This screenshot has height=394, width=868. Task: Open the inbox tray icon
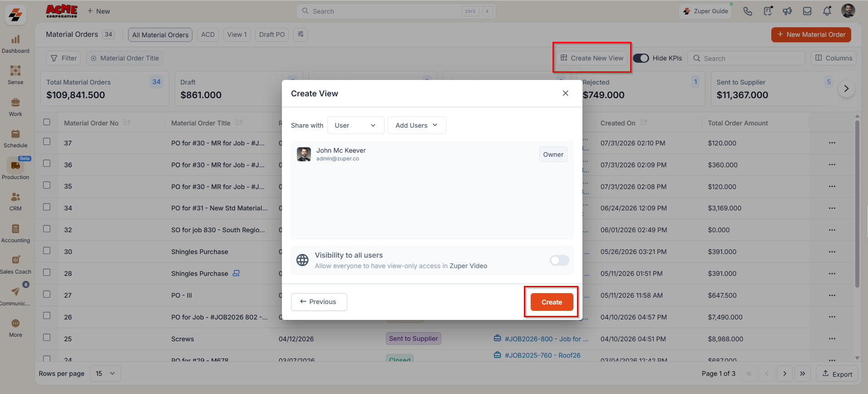(807, 11)
